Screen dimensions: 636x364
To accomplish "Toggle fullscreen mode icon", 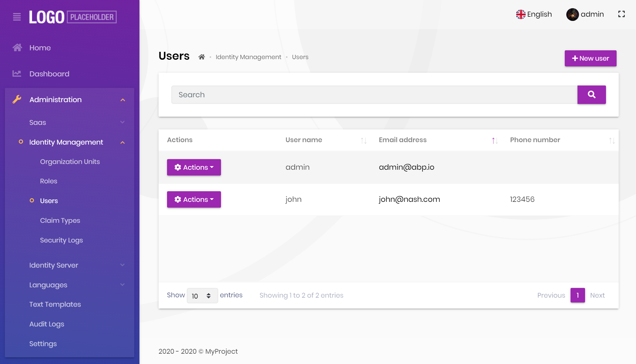I will click(621, 14).
